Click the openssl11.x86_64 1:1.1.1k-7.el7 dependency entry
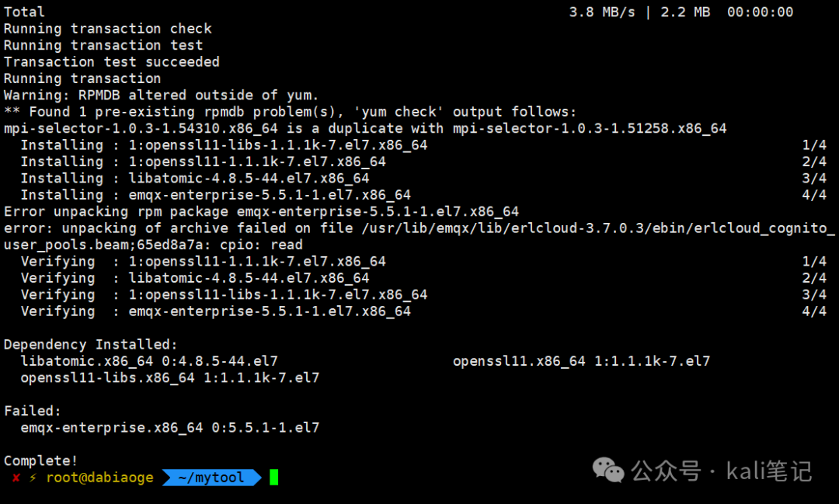 [581, 361]
